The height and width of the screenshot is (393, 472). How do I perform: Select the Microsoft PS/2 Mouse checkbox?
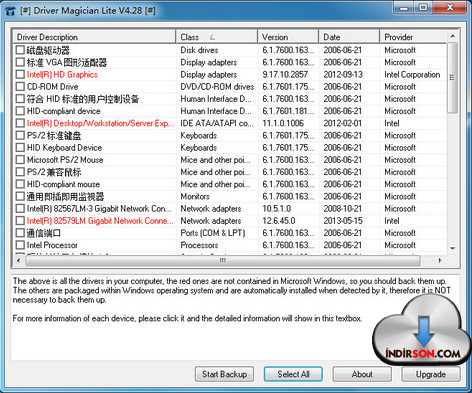20,160
